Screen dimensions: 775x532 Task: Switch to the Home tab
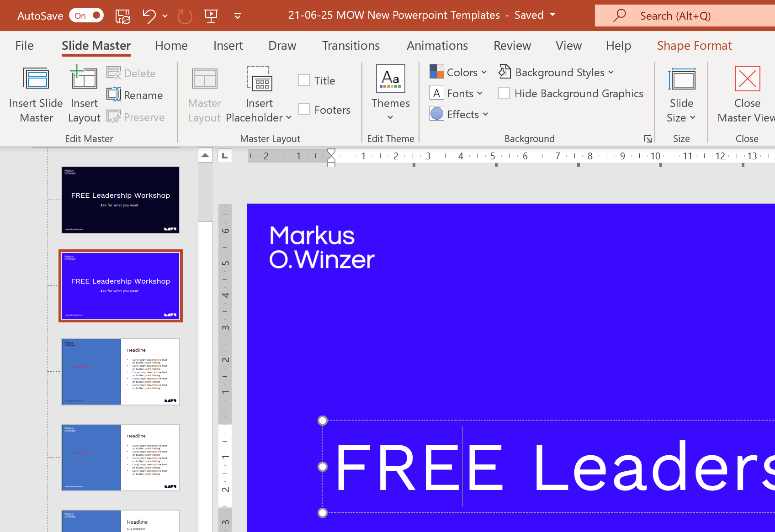[171, 46]
